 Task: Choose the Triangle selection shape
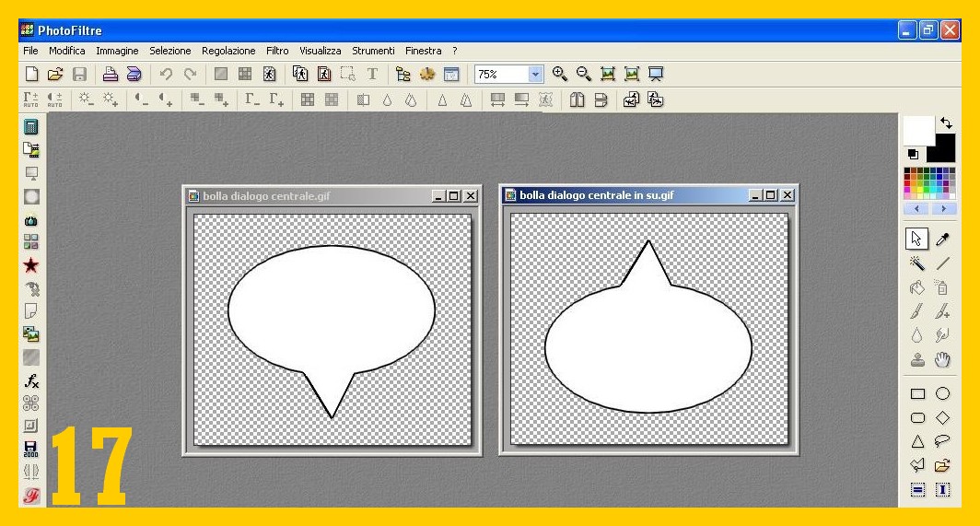pyautogui.click(x=917, y=441)
